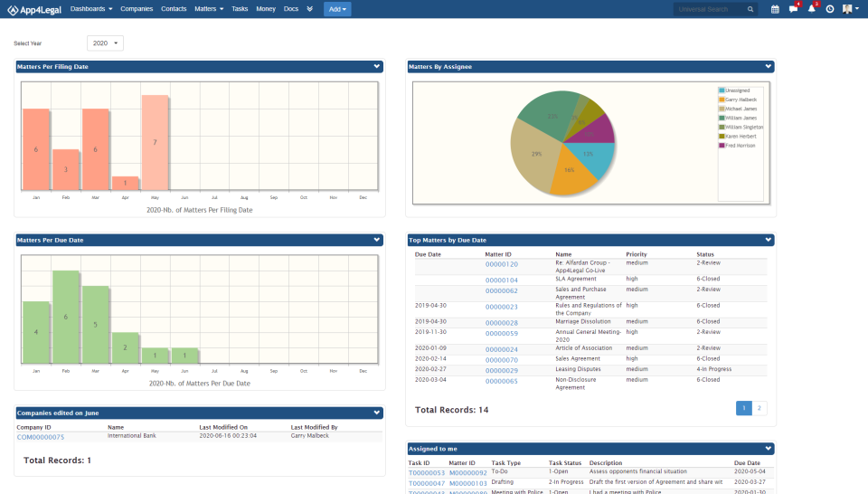Image resolution: width=868 pixels, height=494 pixels.
Task: Go to Money menu
Action: coord(266,9)
